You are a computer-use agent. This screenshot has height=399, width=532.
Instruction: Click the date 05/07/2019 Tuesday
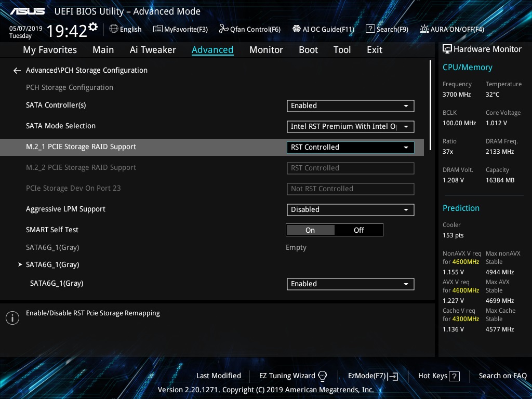(25, 32)
